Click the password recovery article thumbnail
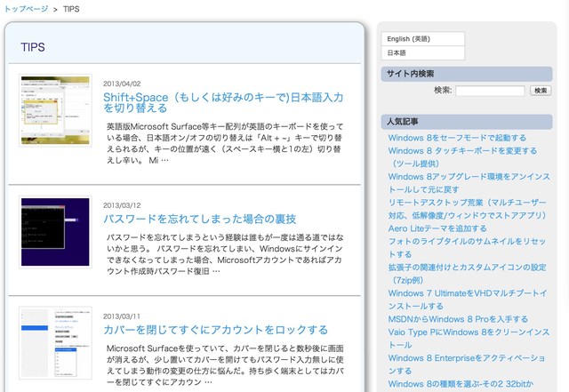The width and height of the screenshot is (569, 392). (x=55, y=231)
